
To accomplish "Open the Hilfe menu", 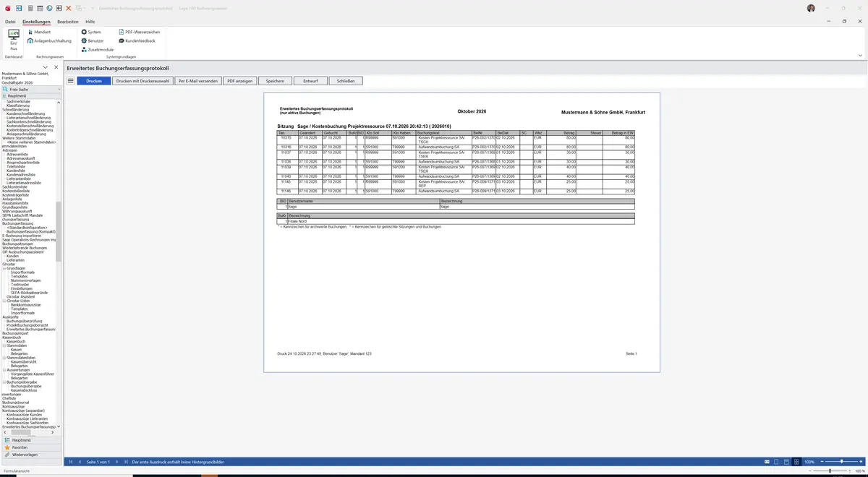I will tap(90, 22).
